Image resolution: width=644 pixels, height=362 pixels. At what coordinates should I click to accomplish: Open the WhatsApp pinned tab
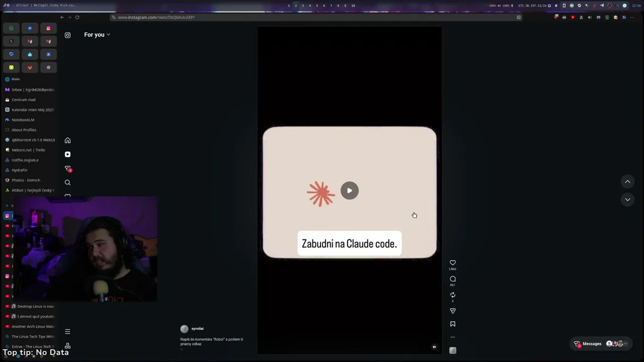click(x=11, y=28)
